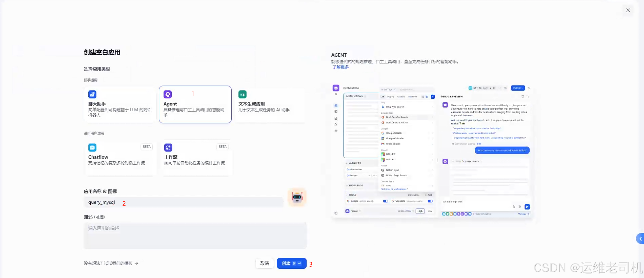Click the workflow icon

click(x=168, y=147)
